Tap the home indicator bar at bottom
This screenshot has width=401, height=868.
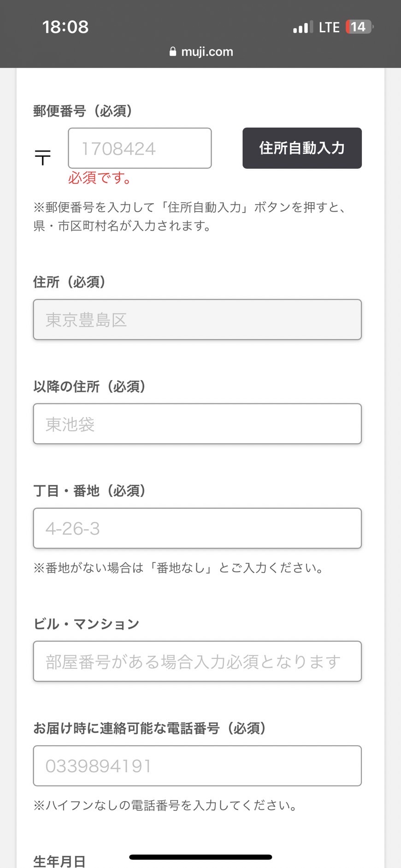pyautogui.click(x=200, y=857)
